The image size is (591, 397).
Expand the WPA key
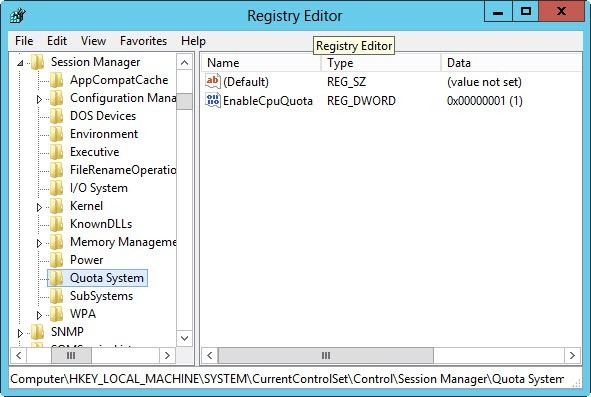pos(39,315)
